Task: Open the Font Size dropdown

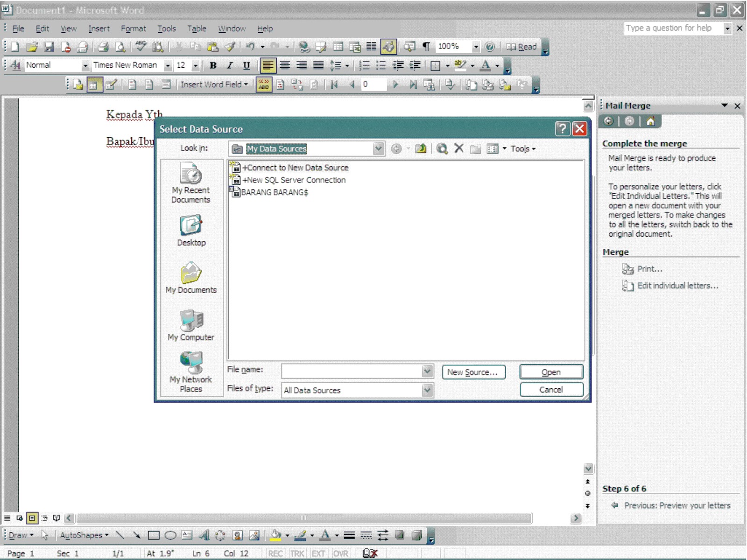Action: tap(196, 65)
